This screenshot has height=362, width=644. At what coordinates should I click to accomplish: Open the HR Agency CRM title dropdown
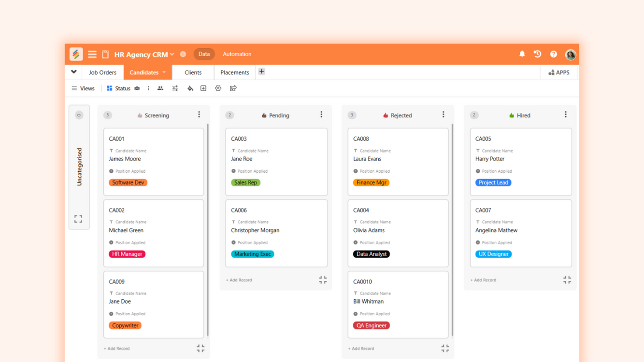[172, 55]
